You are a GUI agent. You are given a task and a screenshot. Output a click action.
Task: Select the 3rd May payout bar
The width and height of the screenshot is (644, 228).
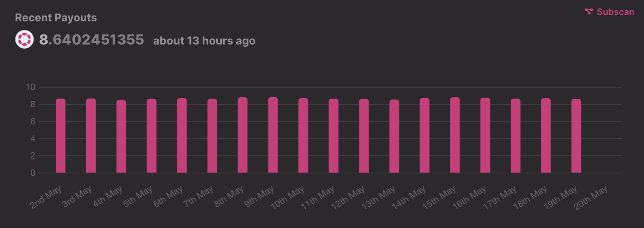point(91,136)
